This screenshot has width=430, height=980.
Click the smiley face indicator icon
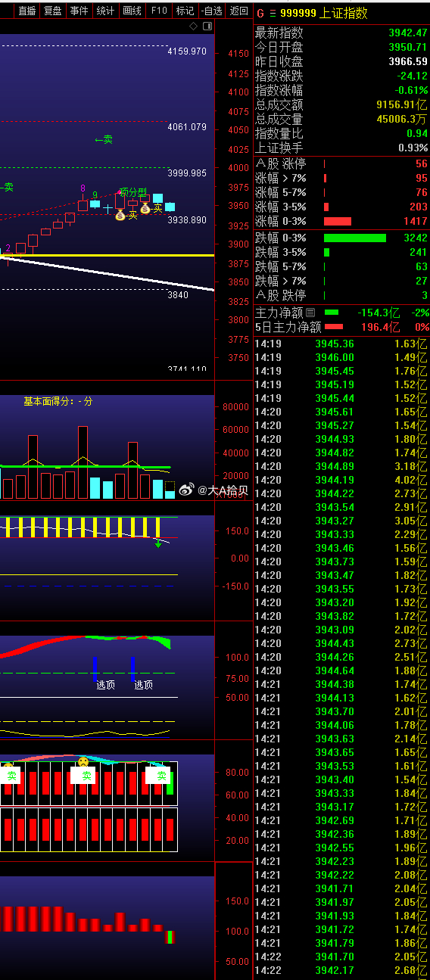point(83,761)
